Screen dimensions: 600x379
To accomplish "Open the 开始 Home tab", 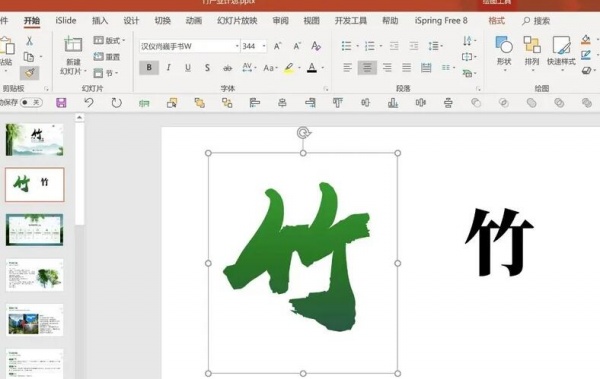I will 32,21.
